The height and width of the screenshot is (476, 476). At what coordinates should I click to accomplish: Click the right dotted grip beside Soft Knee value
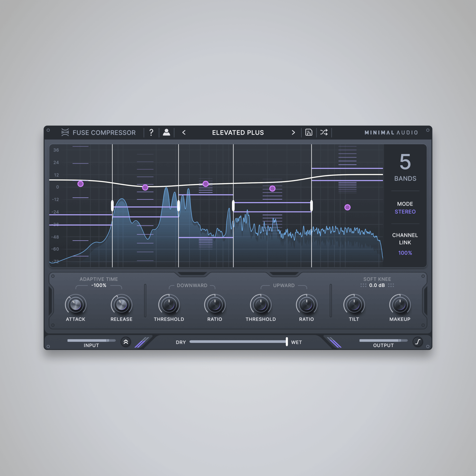click(391, 285)
